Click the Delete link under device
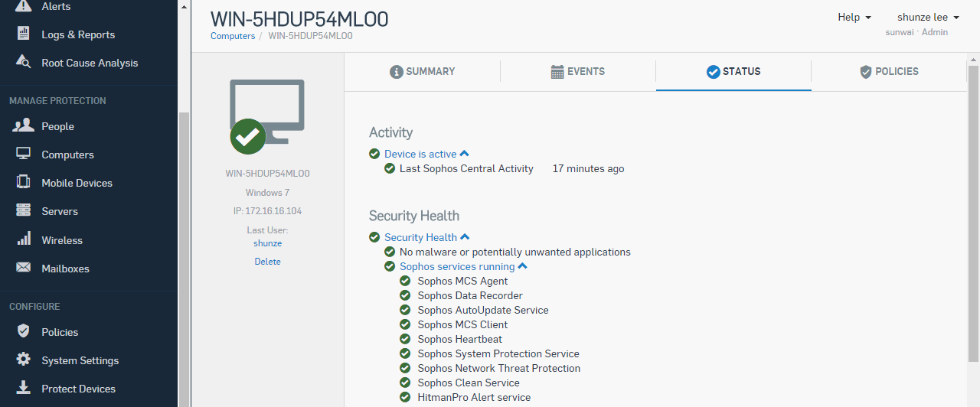Viewport: 980px width, 407px height. pyautogui.click(x=268, y=262)
